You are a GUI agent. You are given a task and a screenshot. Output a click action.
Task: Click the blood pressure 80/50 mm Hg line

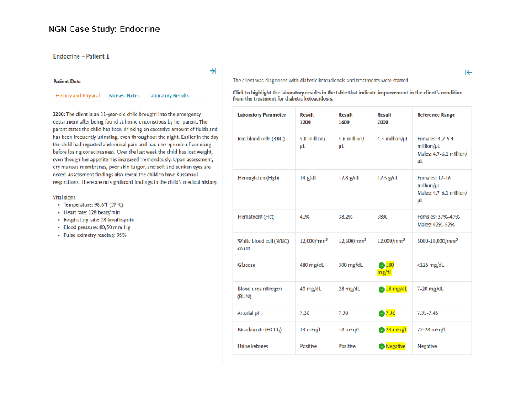coord(97,227)
